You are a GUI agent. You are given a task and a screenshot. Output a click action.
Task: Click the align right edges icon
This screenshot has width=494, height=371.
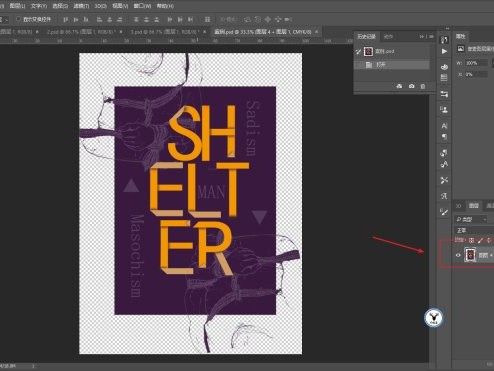tap(120, 20)
